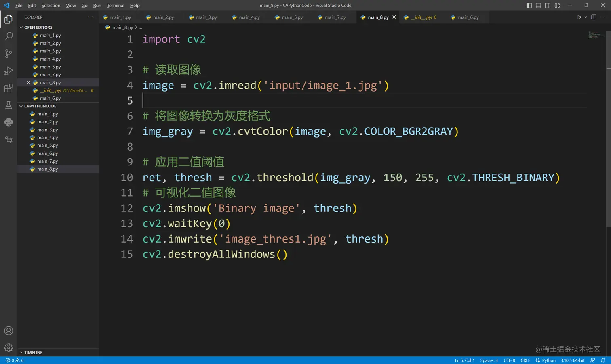The image size is (611, 364).
Task: Open the Accounts menu icon
Action: click(8, 331)
